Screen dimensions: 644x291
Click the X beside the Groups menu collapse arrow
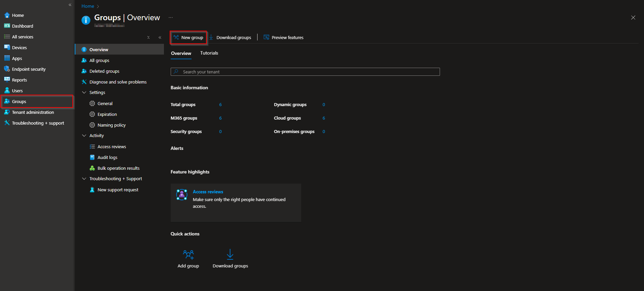(148, 37)
